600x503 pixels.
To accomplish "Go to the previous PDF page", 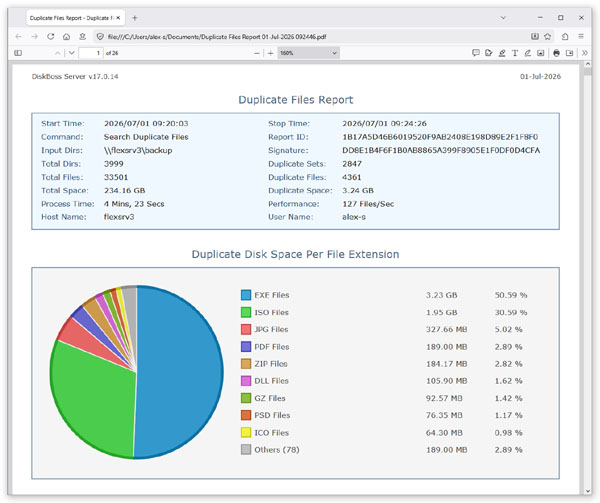I will click(x=57, y=53).
